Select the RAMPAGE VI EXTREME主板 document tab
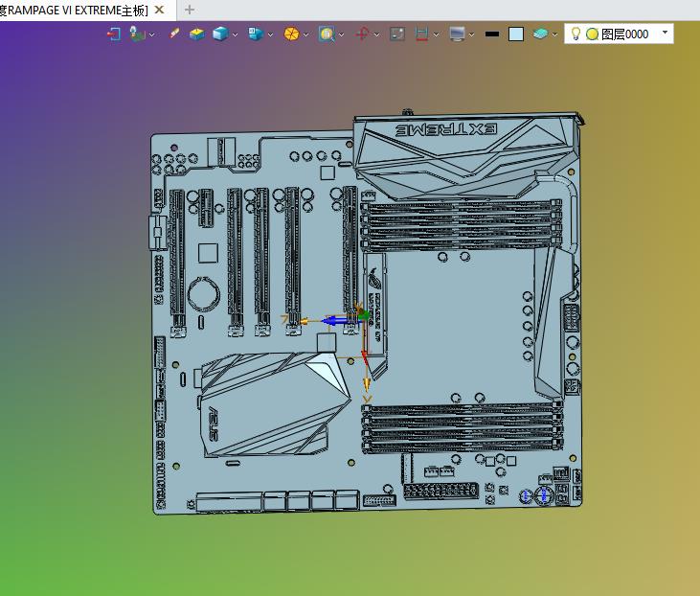Image resolution: width=700 pixels, height=596 pixels. [74, 11]
